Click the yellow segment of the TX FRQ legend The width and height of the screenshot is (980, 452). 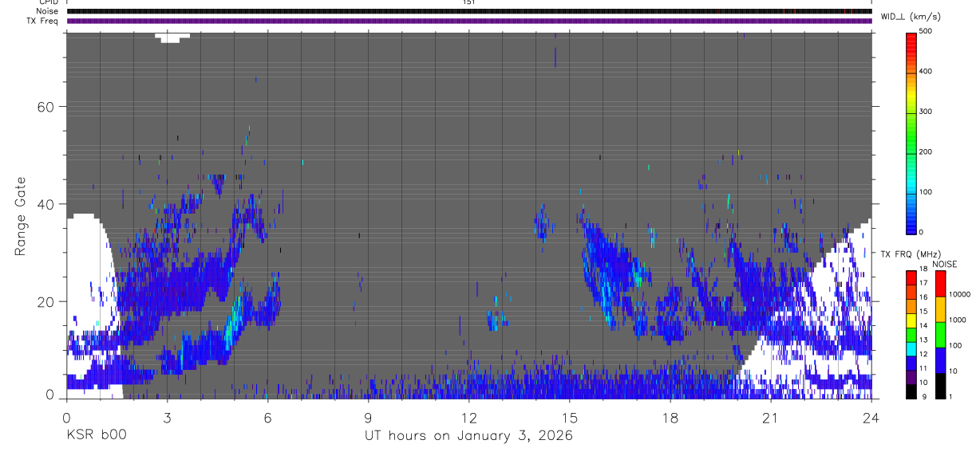[x=911, y=320]
